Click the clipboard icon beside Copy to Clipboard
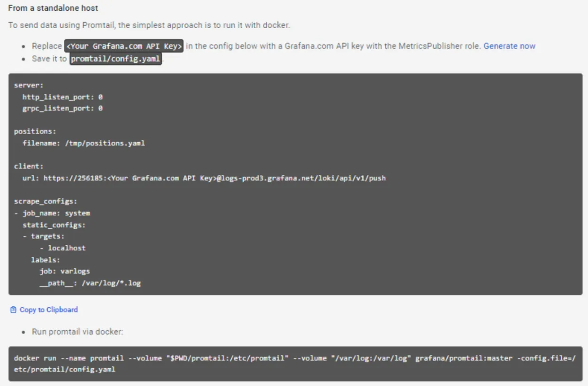 (13, 310)
